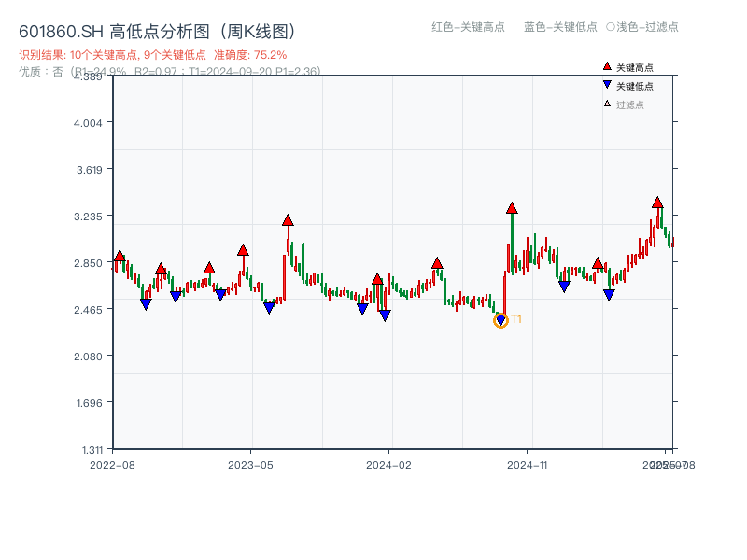Select the orange circled T1 marker on chart
This screenshot has width=747, height=560.
(x=500, y=320)
